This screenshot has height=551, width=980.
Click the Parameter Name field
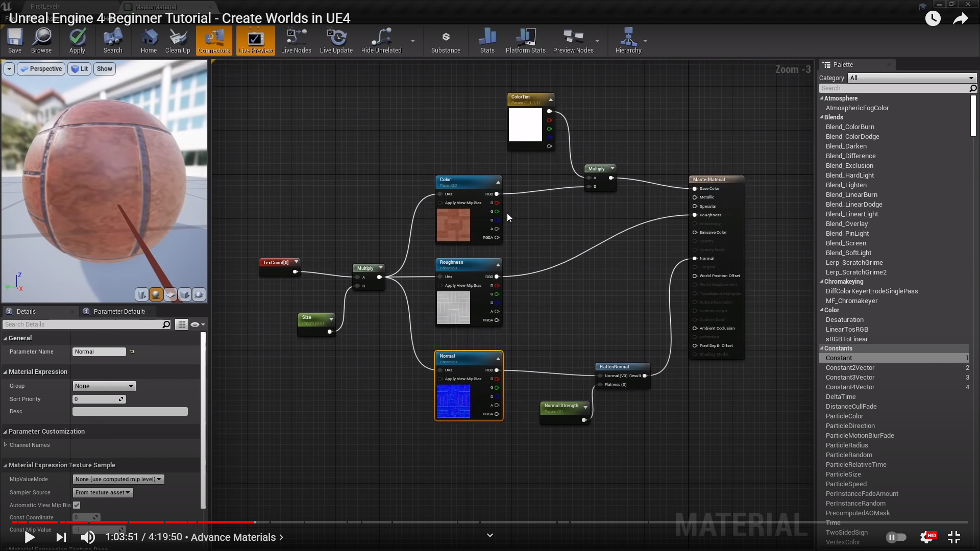click(99, 352)
